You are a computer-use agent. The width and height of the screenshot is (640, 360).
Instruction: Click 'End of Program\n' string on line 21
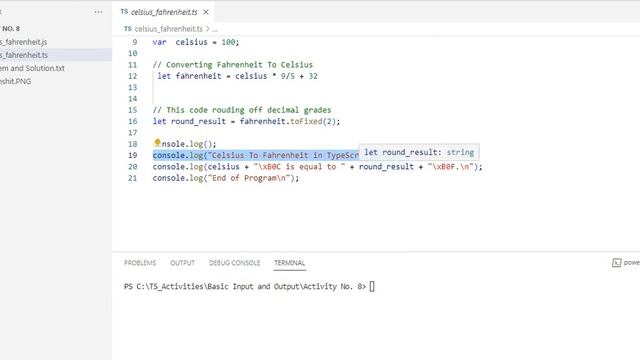(249, 178)
